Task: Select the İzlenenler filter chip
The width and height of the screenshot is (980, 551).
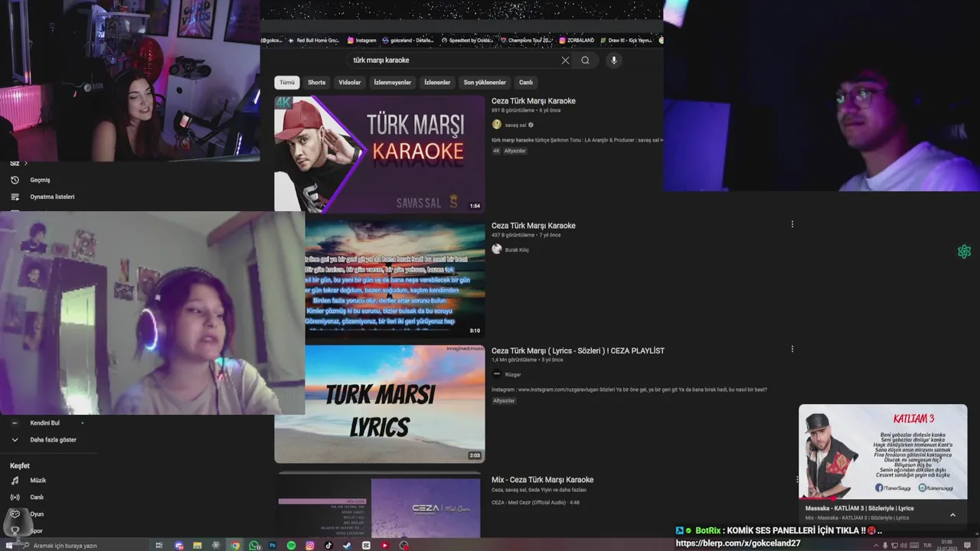Action: tap(437, 82)
